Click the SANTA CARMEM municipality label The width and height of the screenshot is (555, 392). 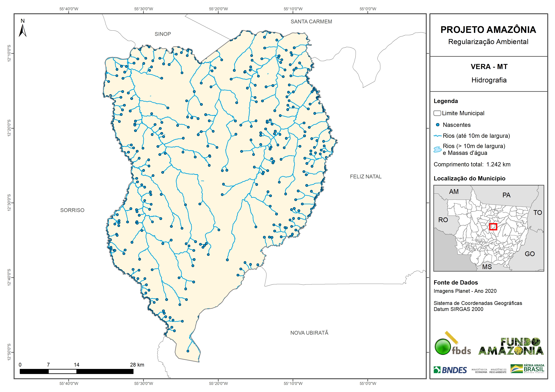[x=311, y=21]
